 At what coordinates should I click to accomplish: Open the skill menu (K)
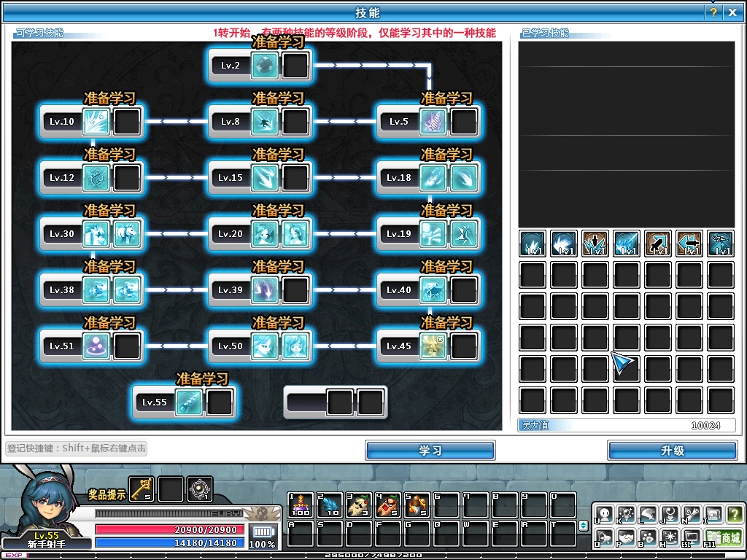click(626, 514)
